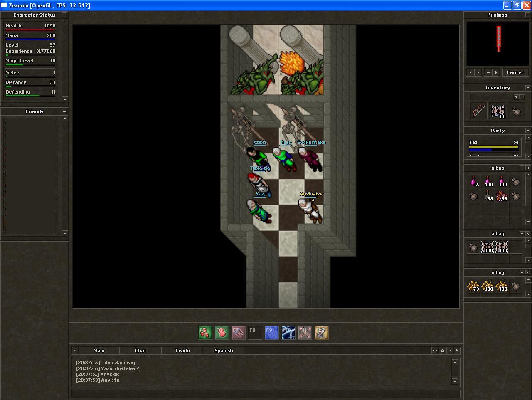Select party member Yaz in Party panel
The height and width of the screenshot is (400, 532).
coord(493,145)
